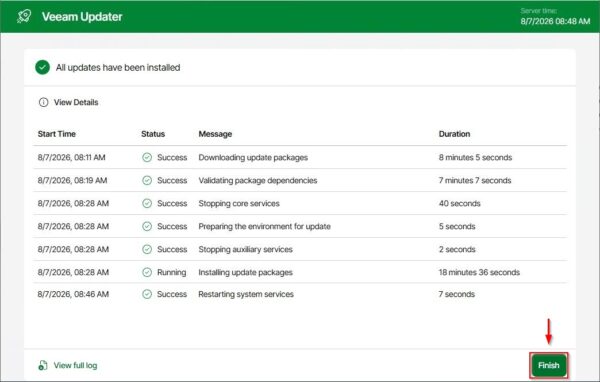The width and height of the screenshot is (600, 382).
Task: Click the Running status icon for Installing update packages
Action: [x=147, y=272]
